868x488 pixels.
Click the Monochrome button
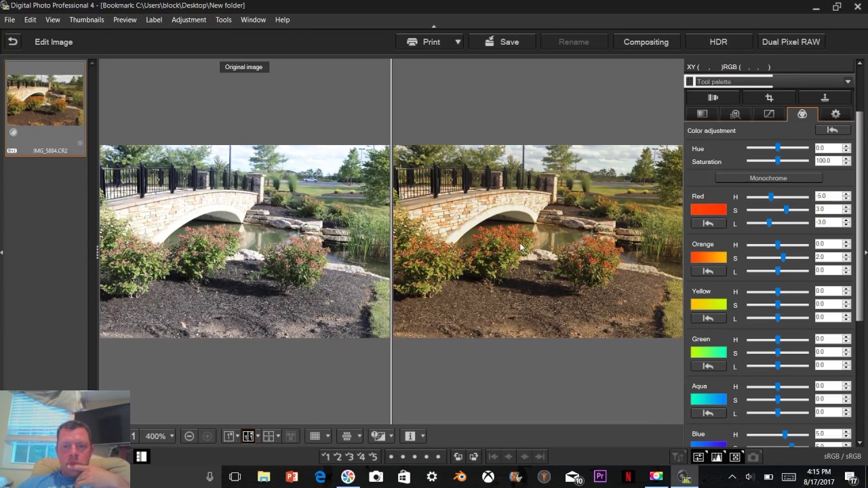768,178
